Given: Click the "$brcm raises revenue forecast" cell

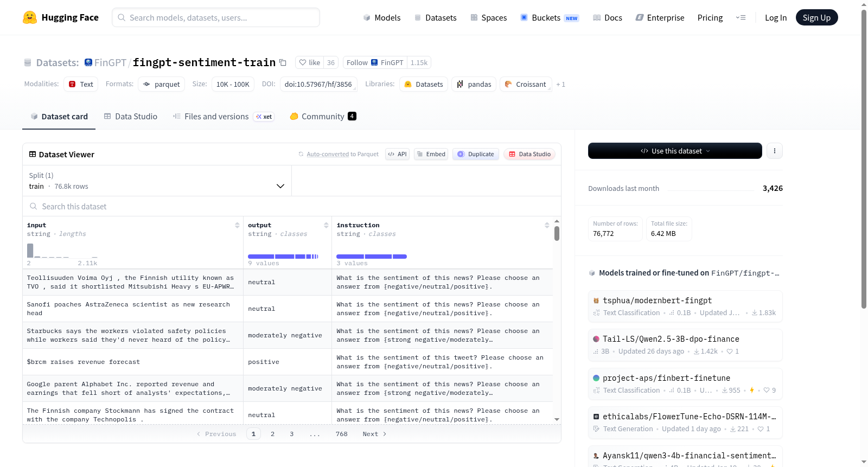Looking at the screenshot, I should click(x=133, y=362).
